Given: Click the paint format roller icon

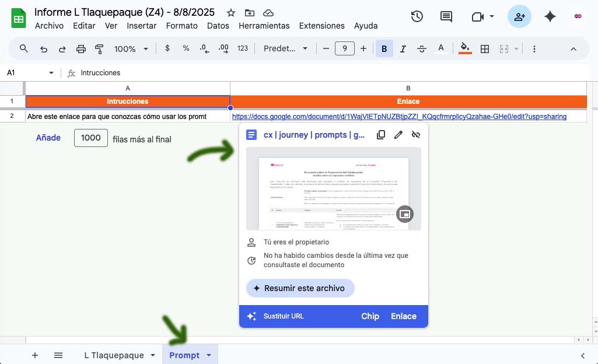Looking at the screenshot, I should (x=99, y=49).
